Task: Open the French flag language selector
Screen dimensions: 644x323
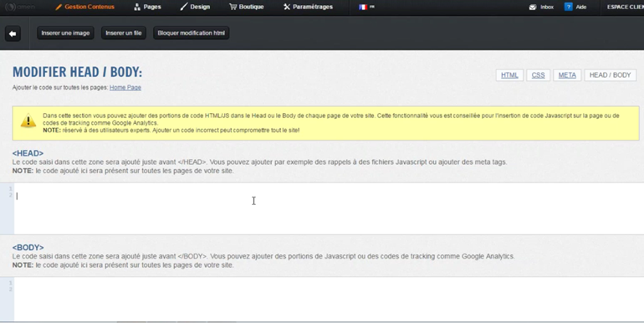Action: 366,7
